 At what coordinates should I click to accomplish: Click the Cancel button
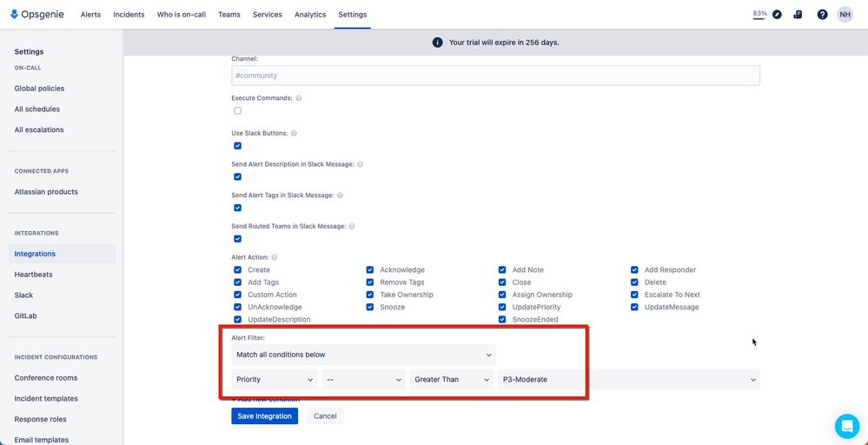point(326,416)
